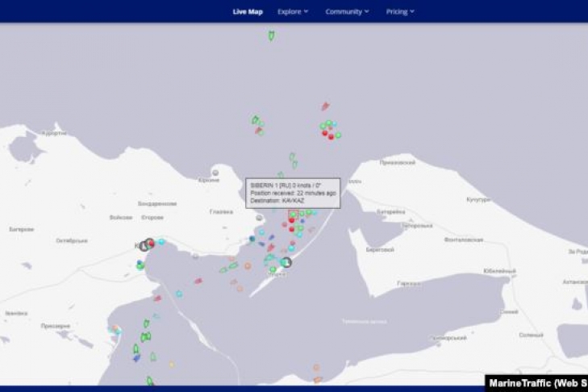The height and width of the screenshot is (392, 588).
Task: Open the Community dropdown menu
Action: click(x=347, y=11)
